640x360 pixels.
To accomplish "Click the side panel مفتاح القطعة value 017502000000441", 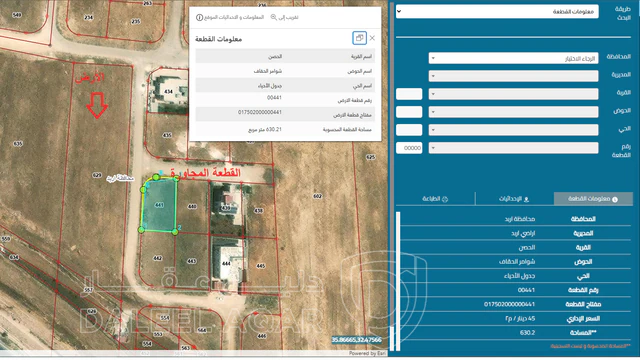I will click(x=509, y=304).
